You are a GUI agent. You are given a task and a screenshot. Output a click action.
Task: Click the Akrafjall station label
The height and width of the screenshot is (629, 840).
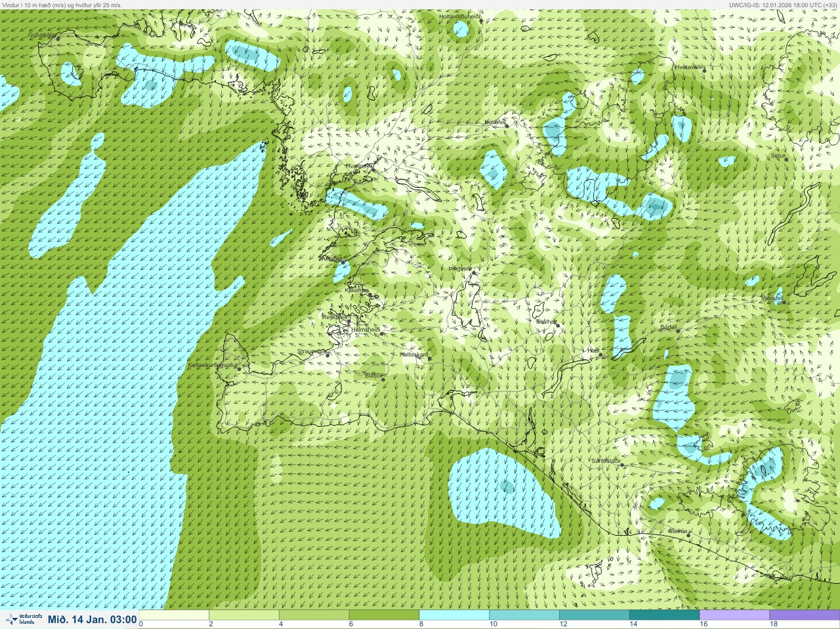tap(331, 259)
